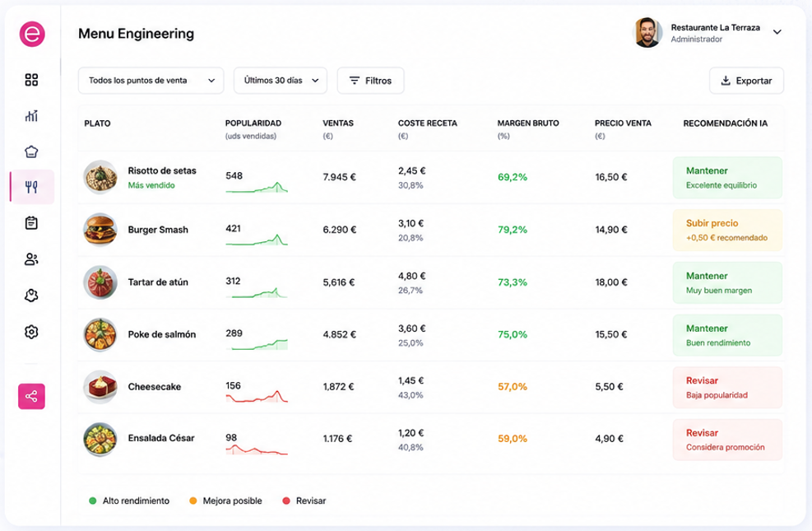
Task: Click the Cheesecake red popularity sparkline
Action: click(x=257, y=397)
